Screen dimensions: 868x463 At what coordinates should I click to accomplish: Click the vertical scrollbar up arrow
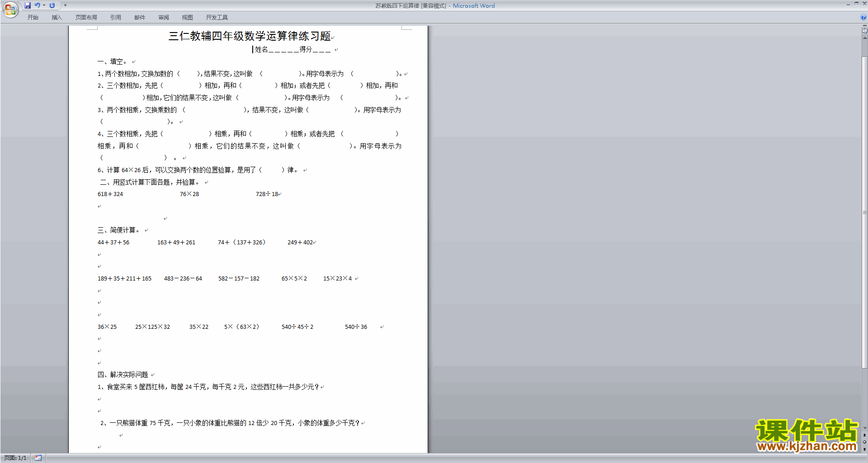click(864, 38)
